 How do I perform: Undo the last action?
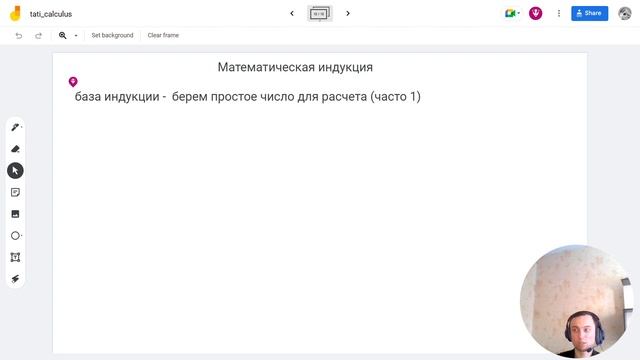(x=19, y=36)
